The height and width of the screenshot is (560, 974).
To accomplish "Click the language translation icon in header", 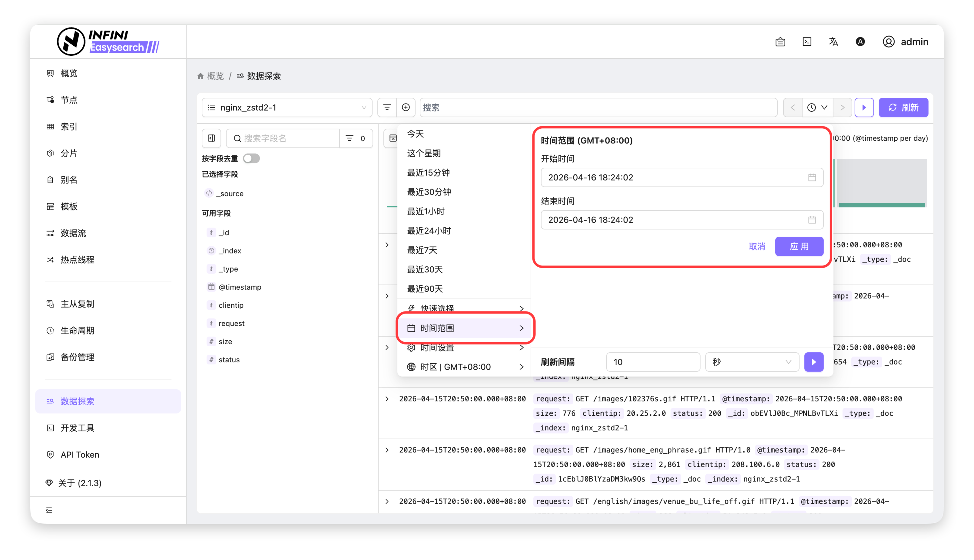I will pos(833,41).
